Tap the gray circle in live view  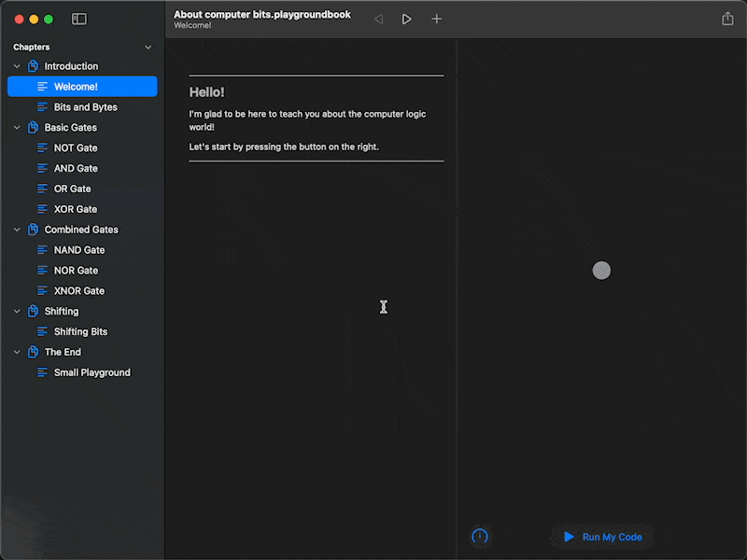(x=601, y=271)
